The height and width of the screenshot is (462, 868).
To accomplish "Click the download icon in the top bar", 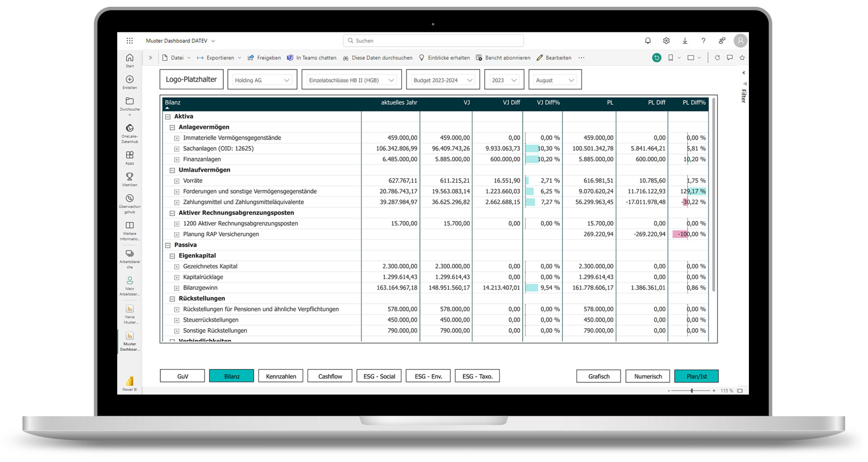I will pyautogui.click(x=685, y=40).
